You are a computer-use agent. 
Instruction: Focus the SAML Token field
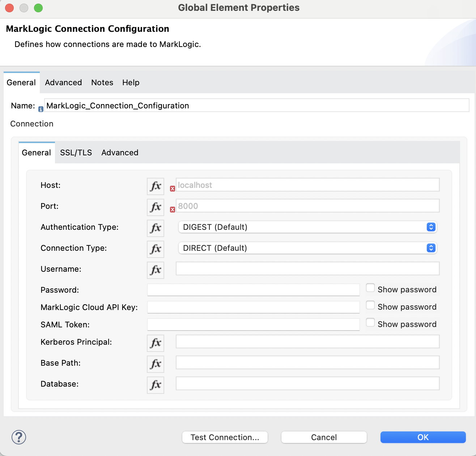click(x=253, y=324)
